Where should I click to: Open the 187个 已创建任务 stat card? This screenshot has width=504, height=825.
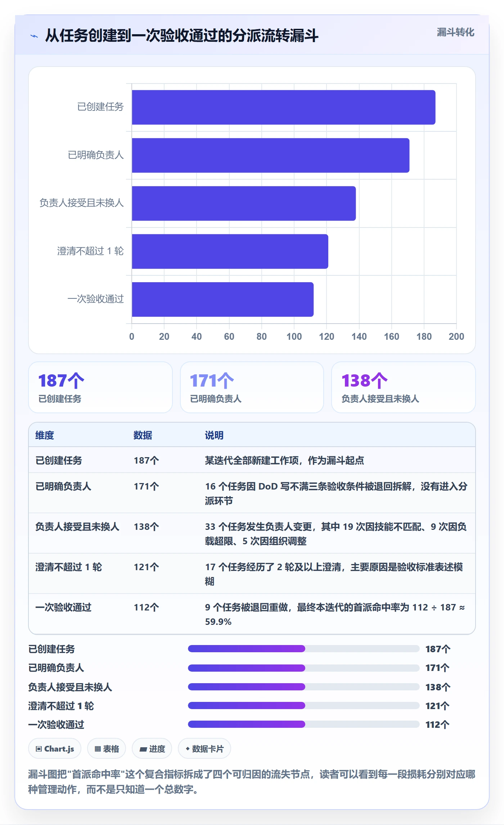(100, 387)
